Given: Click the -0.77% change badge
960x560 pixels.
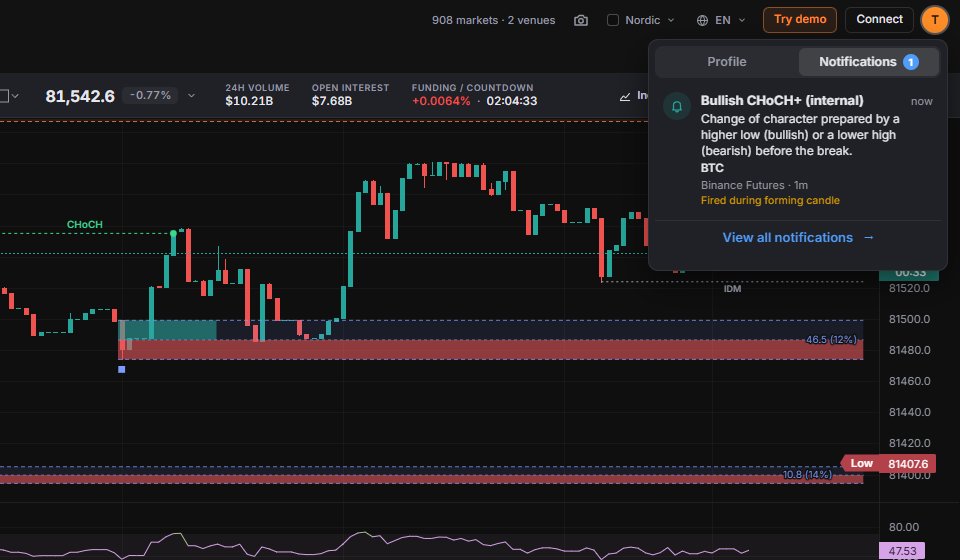Looking at the screenshot, I should tap(151, 95).
